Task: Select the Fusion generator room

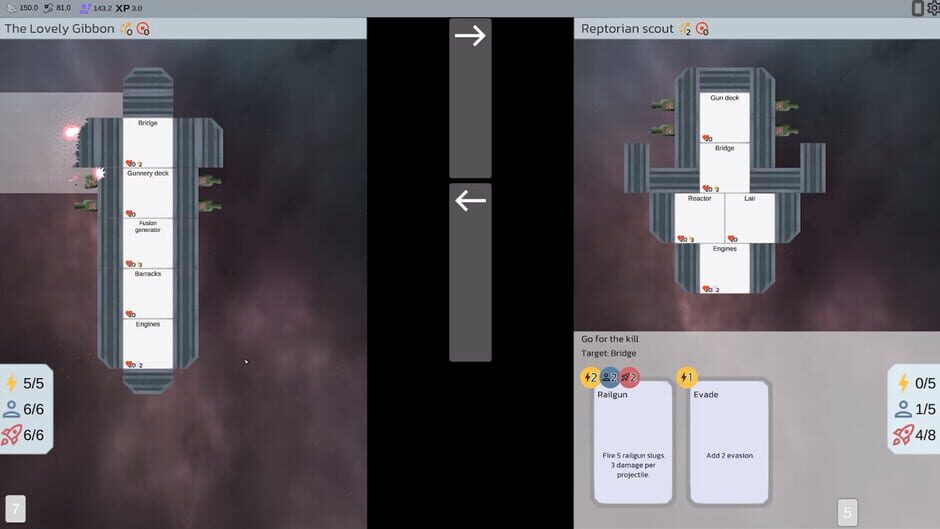Action: (x=148, y=243)
